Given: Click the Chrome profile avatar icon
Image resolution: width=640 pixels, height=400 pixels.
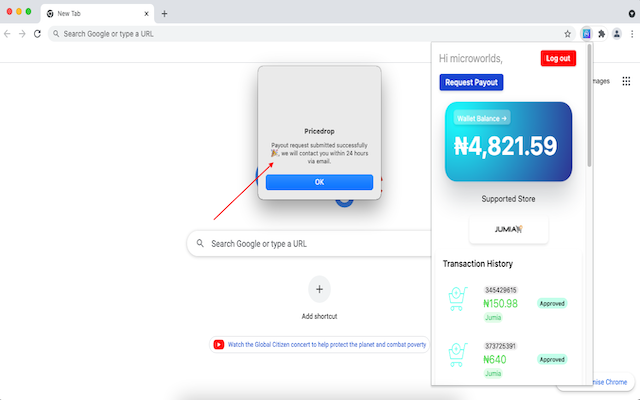Looking at the screenshot, I should 617,33.
